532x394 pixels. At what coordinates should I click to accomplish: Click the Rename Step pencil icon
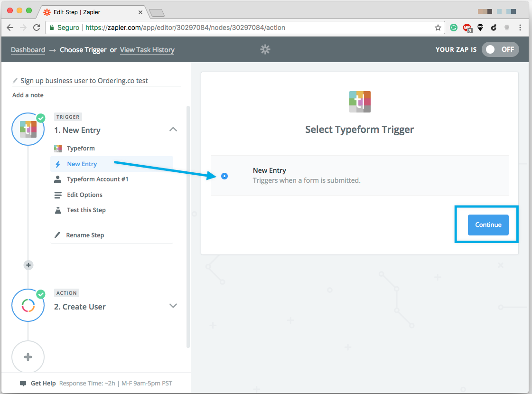pyautogui.click(x=57, y=235)
